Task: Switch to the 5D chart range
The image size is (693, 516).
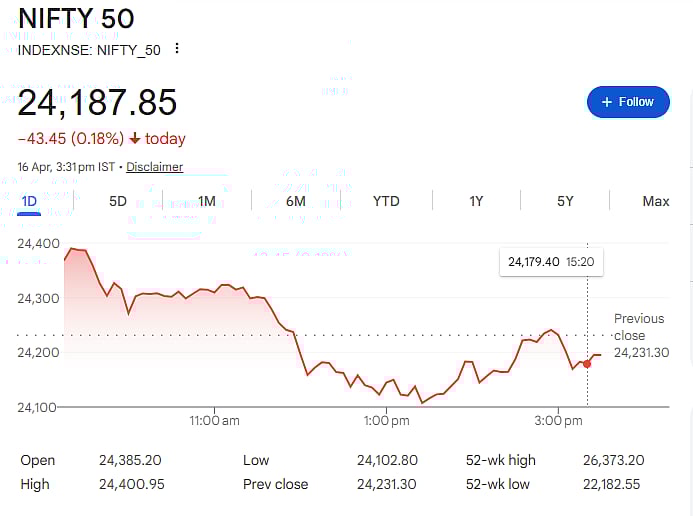Action: click(x=118, y=201)
